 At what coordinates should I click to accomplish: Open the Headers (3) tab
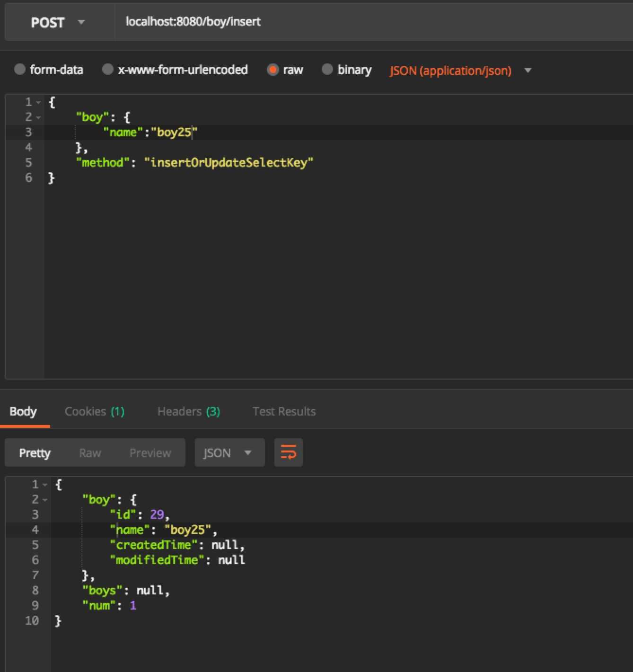[x=188, y=411]
